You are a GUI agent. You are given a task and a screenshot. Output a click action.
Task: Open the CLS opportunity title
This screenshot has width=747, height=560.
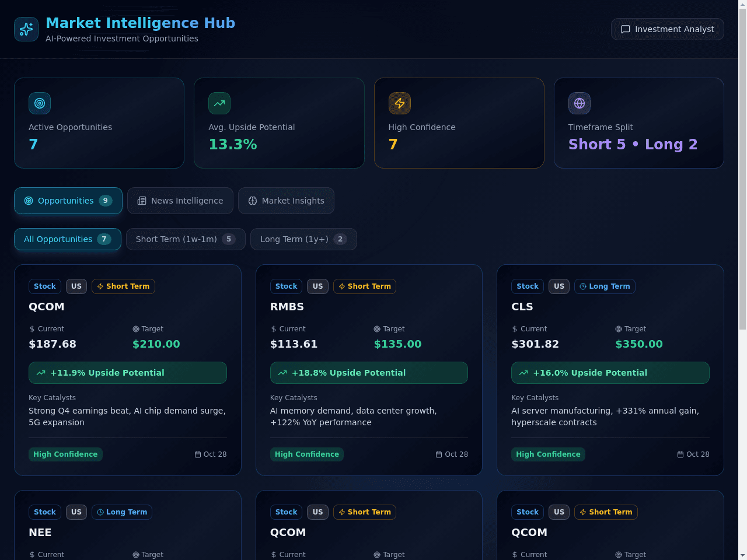coord(522,307)
